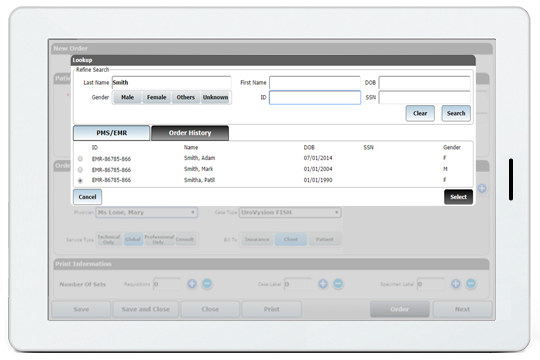Focus the Last Name field containing Smith

coord(172,83)
